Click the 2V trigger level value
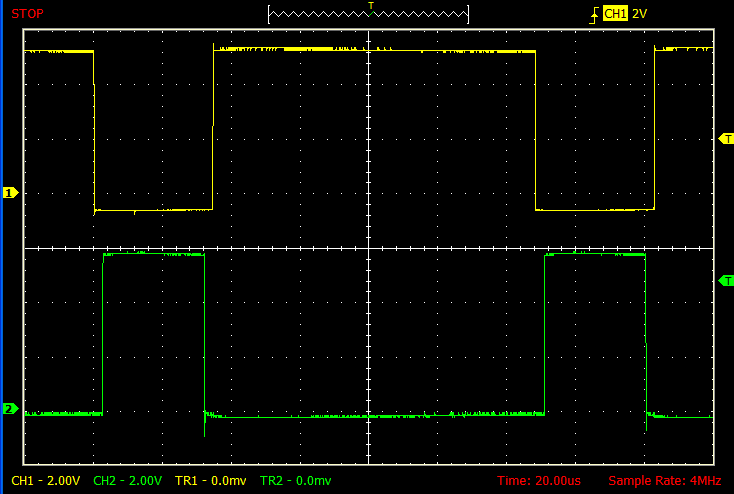 click(639, 14)
